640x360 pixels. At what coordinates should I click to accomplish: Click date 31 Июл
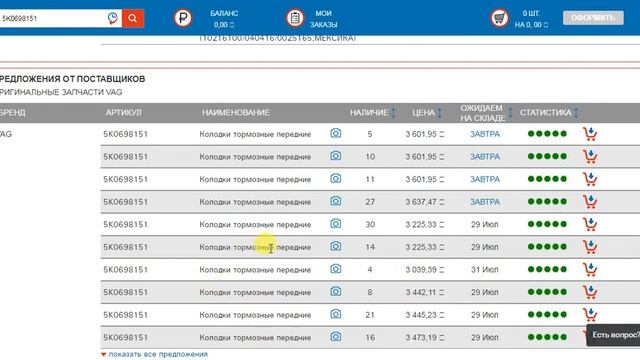[484, 270]
